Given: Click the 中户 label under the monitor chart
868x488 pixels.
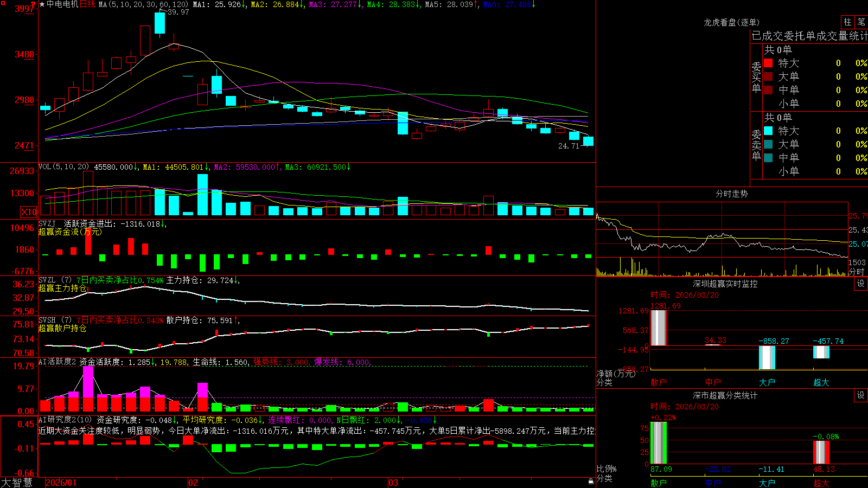Looking at the screenshot, I should [713, 382].
